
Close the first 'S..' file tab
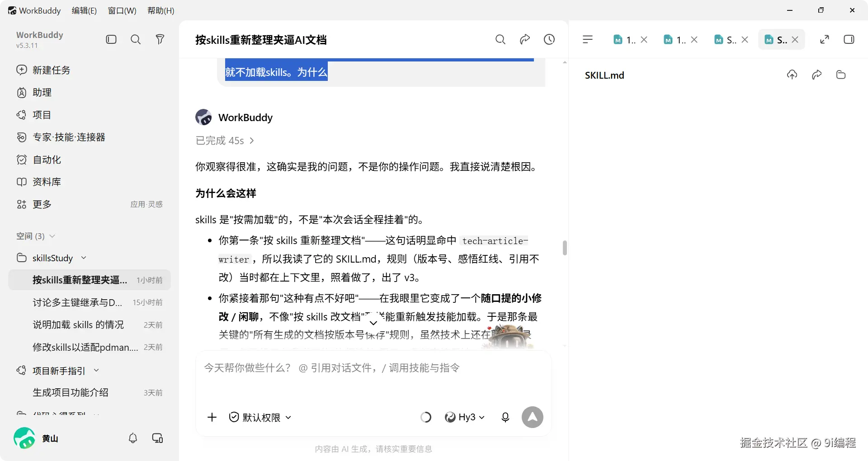click(x=745, y=40)
